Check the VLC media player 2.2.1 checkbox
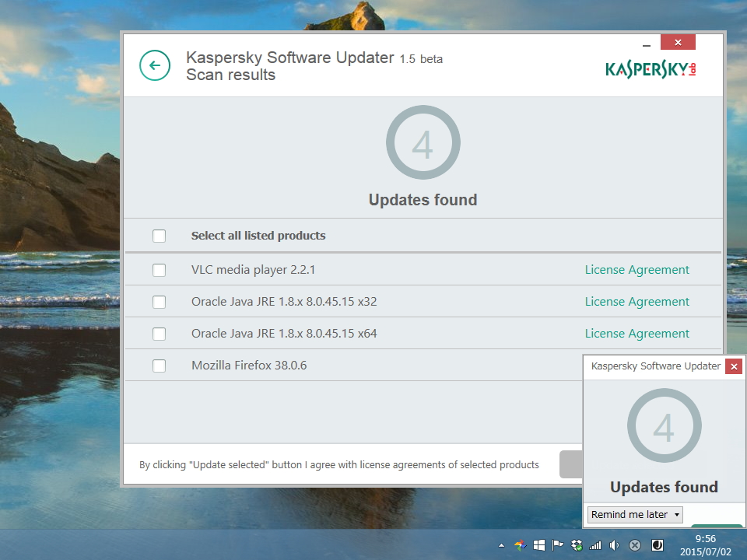The height and width of the screenshot is (560, 747). (x=160, y=270)
